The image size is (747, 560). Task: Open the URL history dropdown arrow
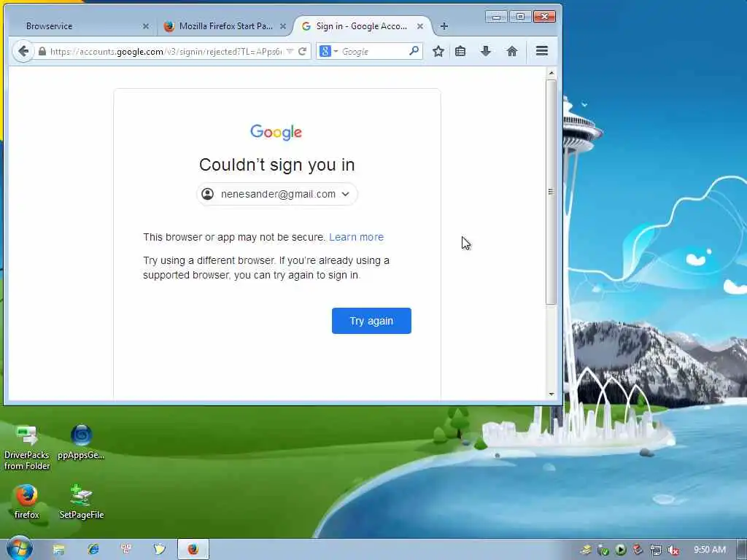click(x=290, y=52)
